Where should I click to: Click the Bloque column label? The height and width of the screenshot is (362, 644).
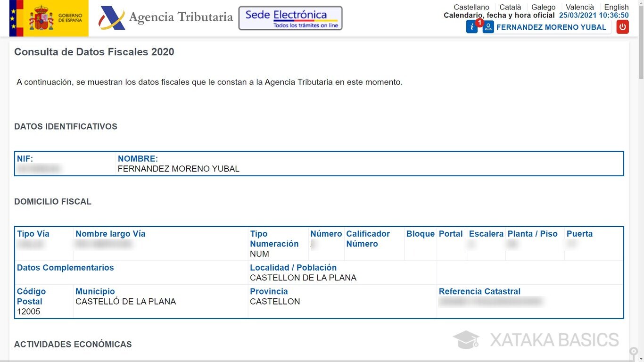421,234
